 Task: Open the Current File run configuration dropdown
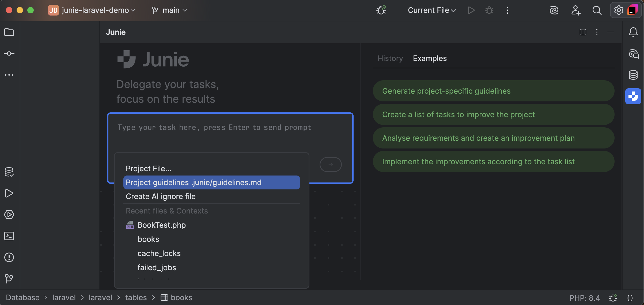pyautogui.click(x=432, y=10)
